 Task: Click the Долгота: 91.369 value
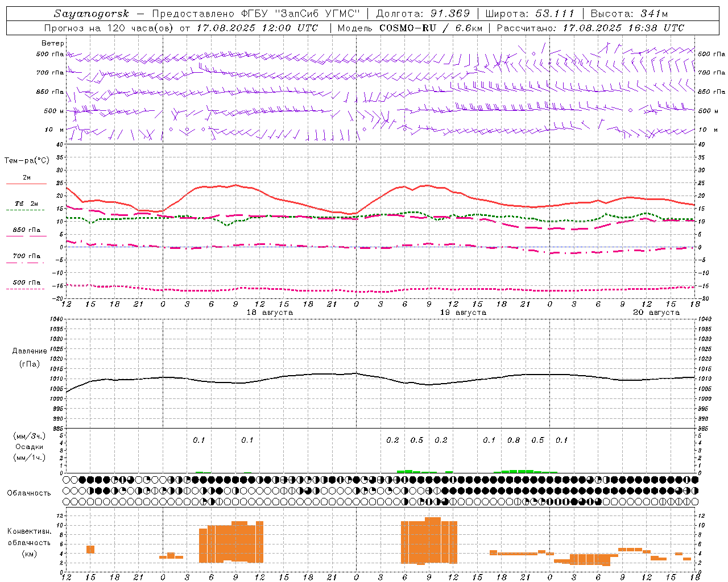point(423,14)
